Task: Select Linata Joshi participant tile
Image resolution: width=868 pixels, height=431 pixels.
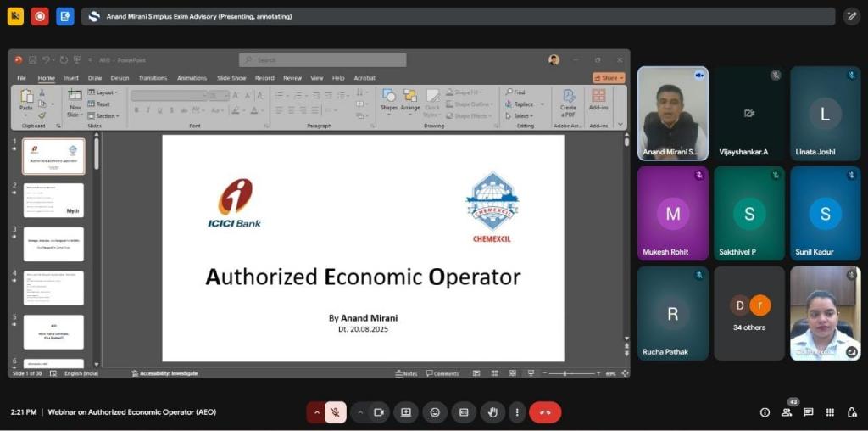Action: [825, 114]
